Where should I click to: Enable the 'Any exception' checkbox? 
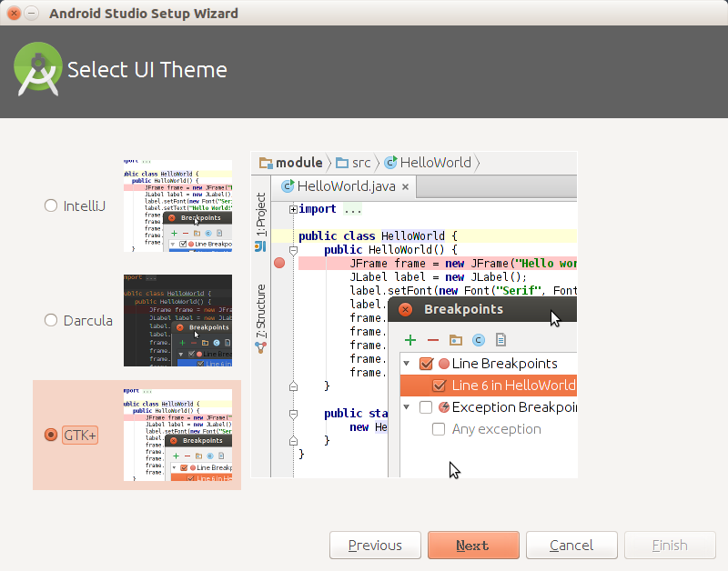click(439, 428)
